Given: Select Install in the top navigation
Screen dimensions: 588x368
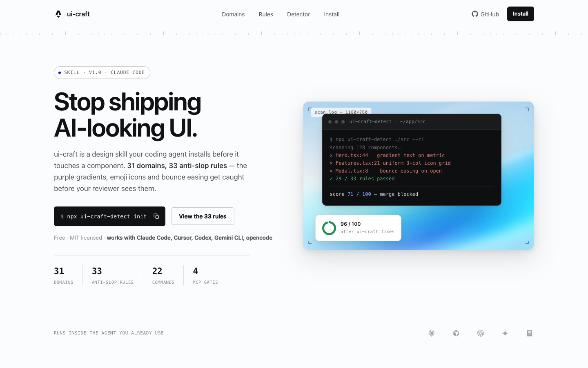Looking at the screenshot, I should 332,14.
